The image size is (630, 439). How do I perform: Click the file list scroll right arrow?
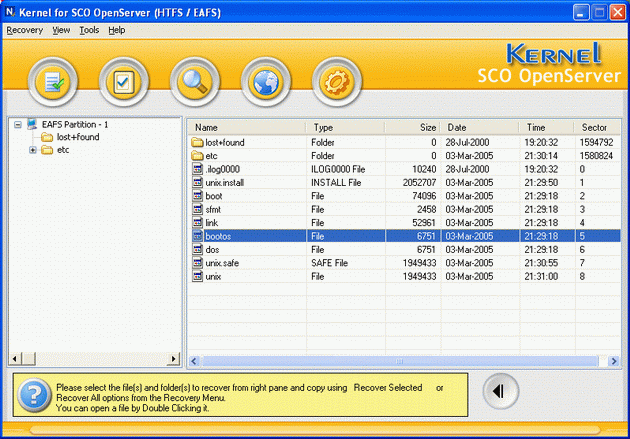[x=614, y=361]
